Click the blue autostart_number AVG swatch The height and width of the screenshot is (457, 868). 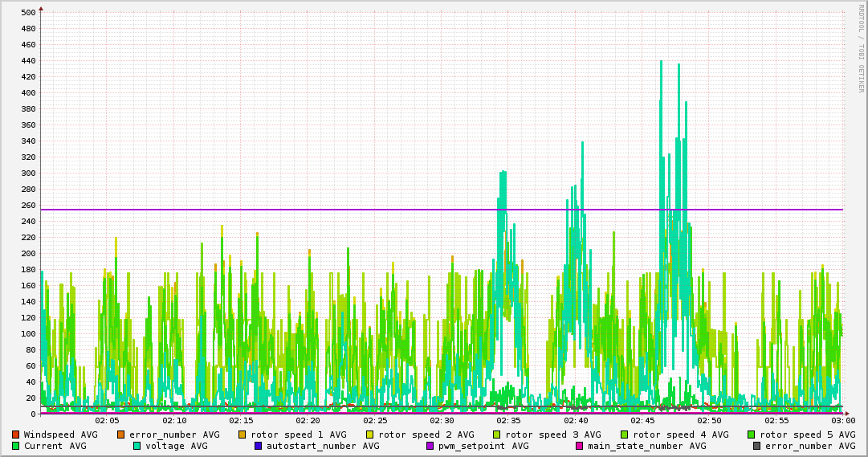tap(258, 446)
